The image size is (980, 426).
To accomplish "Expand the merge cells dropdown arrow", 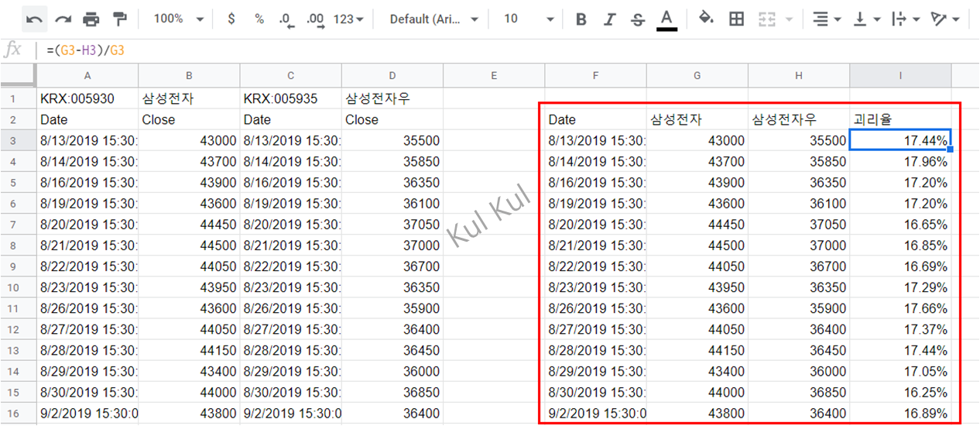I will coord(789,19).
